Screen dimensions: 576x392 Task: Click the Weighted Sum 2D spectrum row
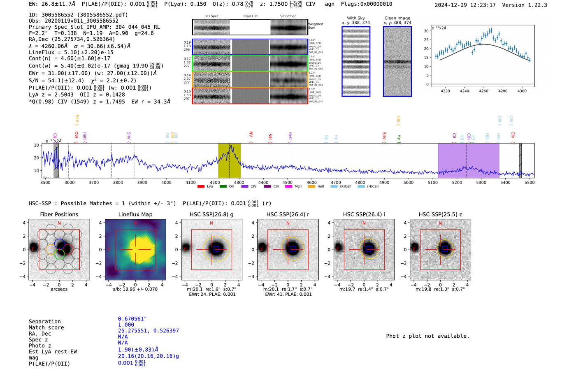click(250, 27)
